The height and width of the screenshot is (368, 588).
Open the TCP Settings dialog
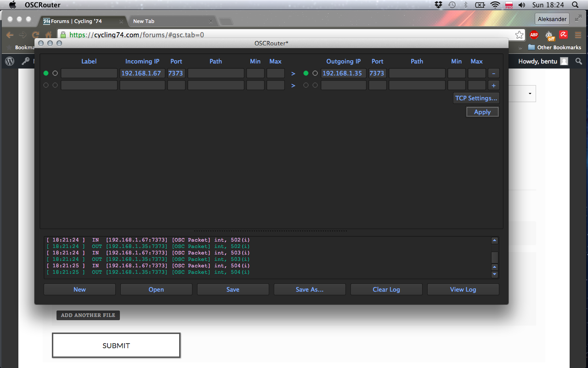click(x=476, y=98)
